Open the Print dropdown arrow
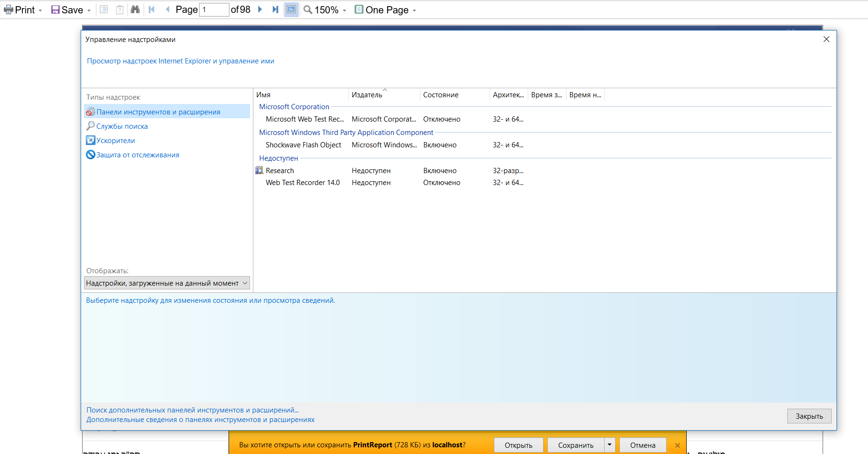This screenshot has width=868, height=454. point(41,10)
